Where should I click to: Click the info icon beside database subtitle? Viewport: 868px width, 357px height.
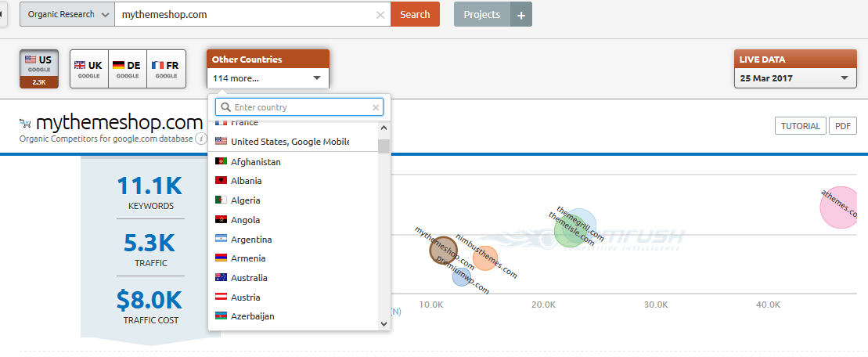[200, 139]
